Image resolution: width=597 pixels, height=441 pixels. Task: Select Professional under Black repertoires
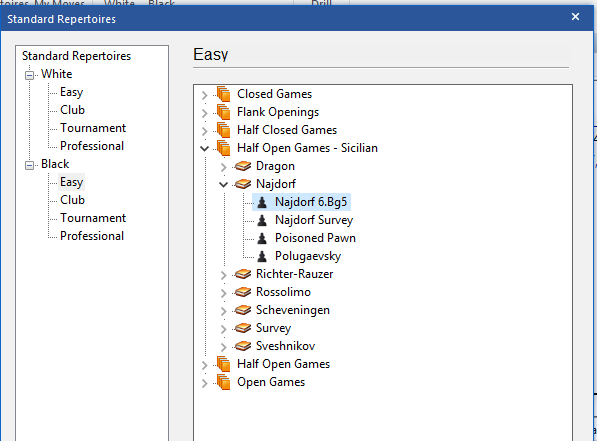(x=92, y=236)
